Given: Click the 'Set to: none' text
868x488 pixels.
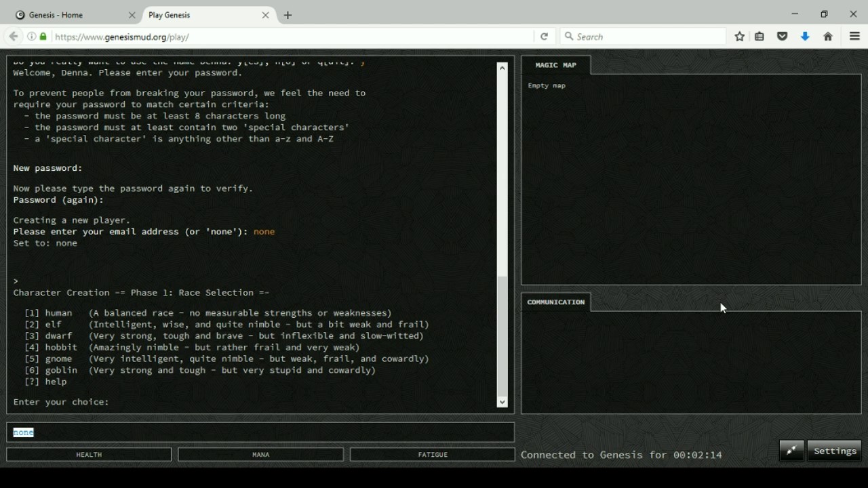Looking at the screenshot, I should click(45, 243).
